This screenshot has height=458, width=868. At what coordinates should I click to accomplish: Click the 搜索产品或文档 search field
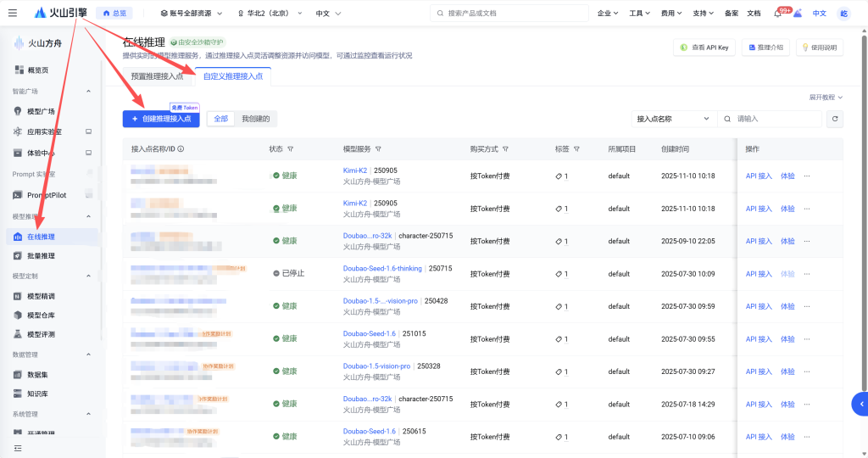pos(509,14)
